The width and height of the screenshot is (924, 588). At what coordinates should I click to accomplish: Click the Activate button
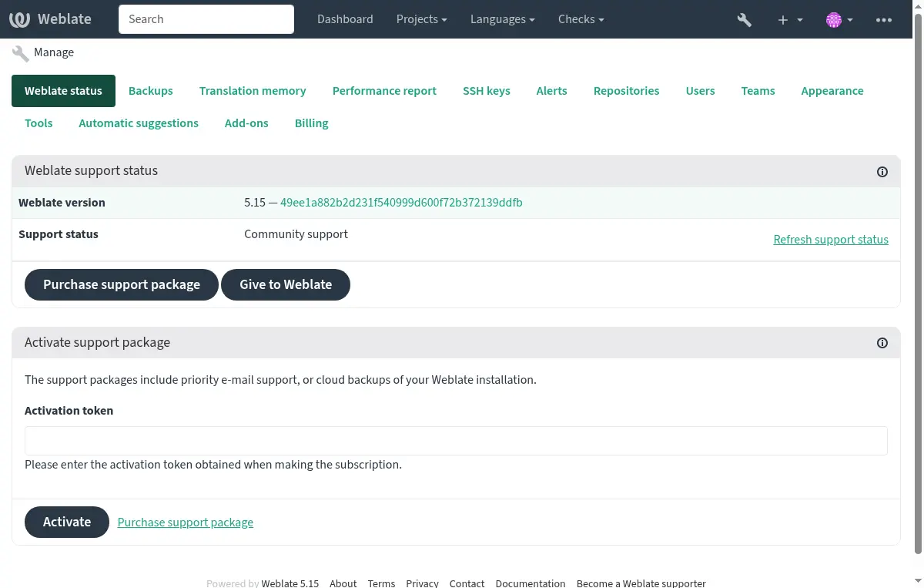[x=67, y=522]
